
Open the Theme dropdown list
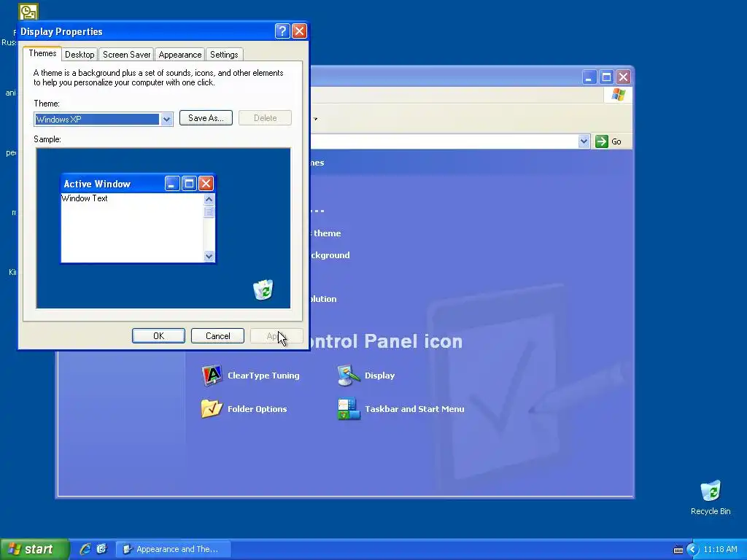pyautogui.click(x=166, y=119)
